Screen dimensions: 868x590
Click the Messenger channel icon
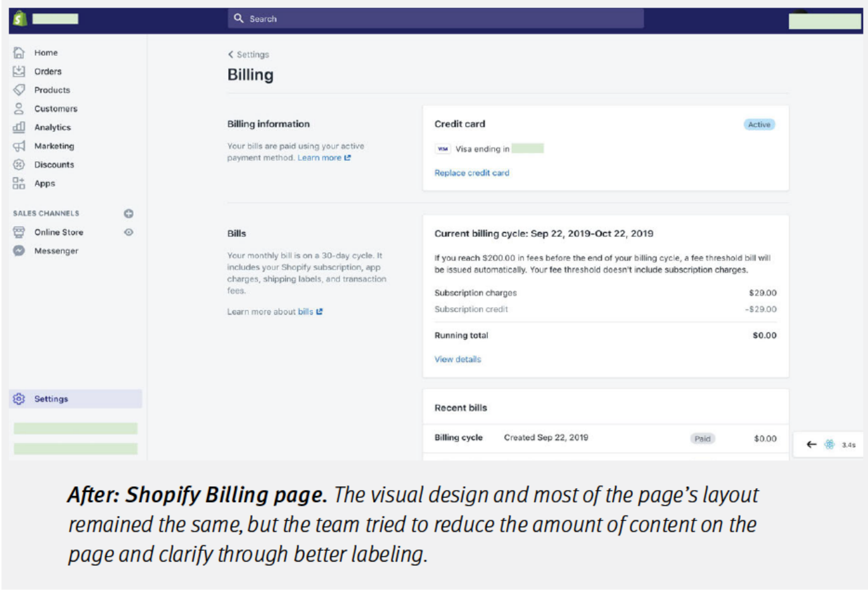(19, 251)
